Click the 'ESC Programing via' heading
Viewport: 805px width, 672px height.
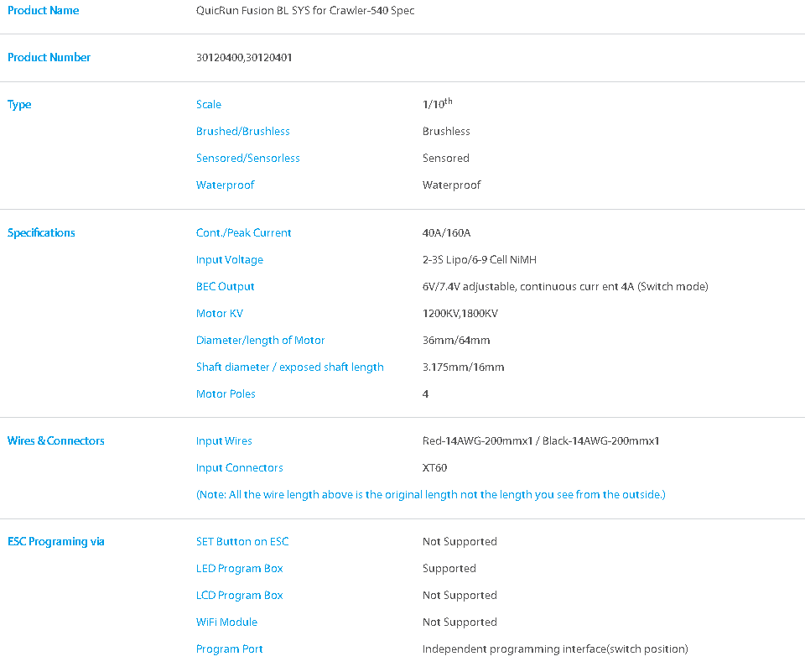point(55,542)
